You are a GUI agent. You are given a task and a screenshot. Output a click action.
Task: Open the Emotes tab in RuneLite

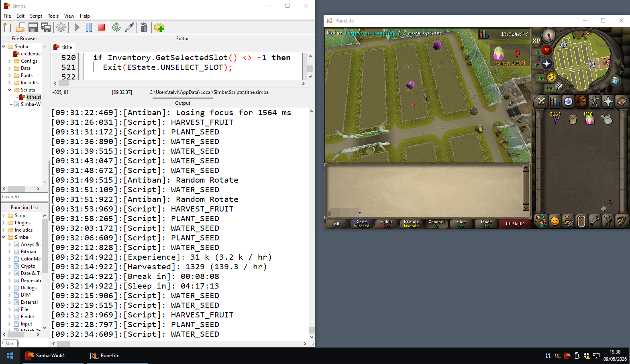(608, 221)
